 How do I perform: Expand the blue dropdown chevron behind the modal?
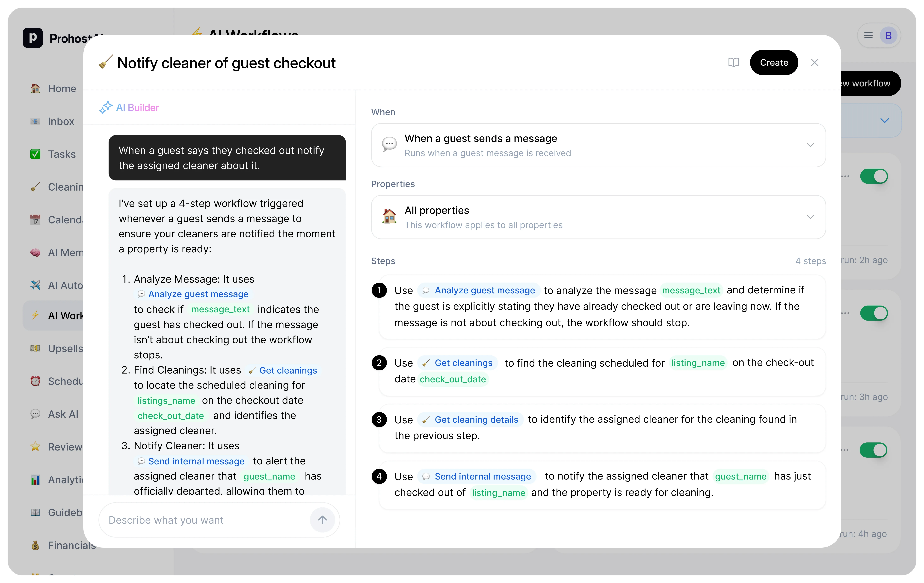tap(885, 121)
